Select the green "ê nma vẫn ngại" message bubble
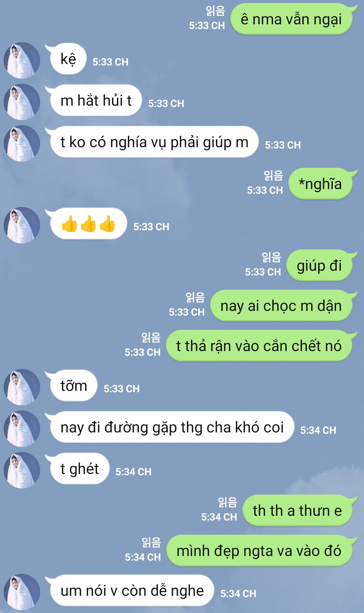 [292, 19]
